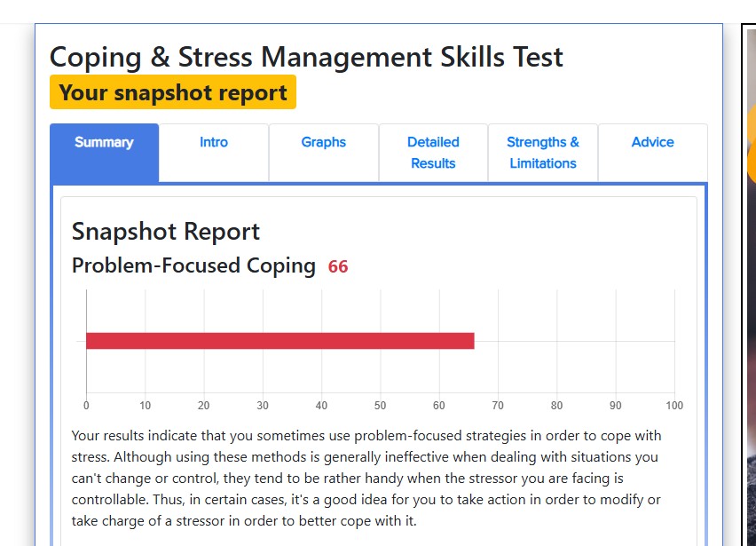756x546 pixels.
Task: Click the red Problem-Focused Coping bar
Action: pos(280,341)
